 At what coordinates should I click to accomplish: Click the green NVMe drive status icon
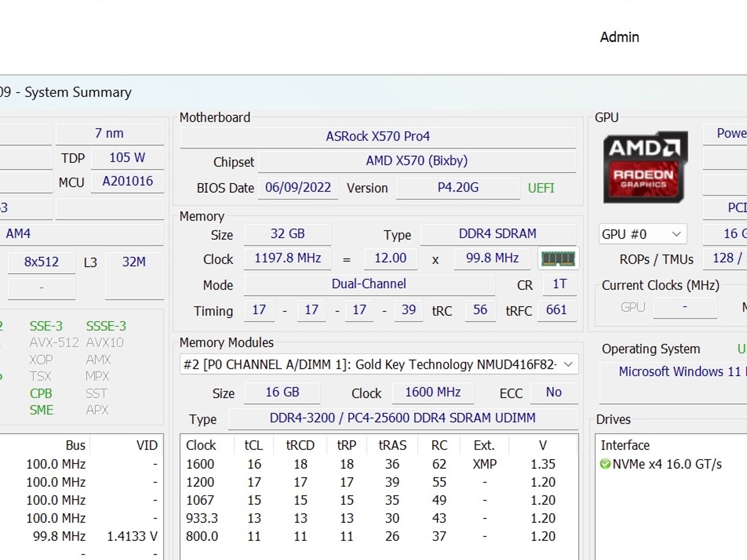pyautogui.click(x=605, y=464)
